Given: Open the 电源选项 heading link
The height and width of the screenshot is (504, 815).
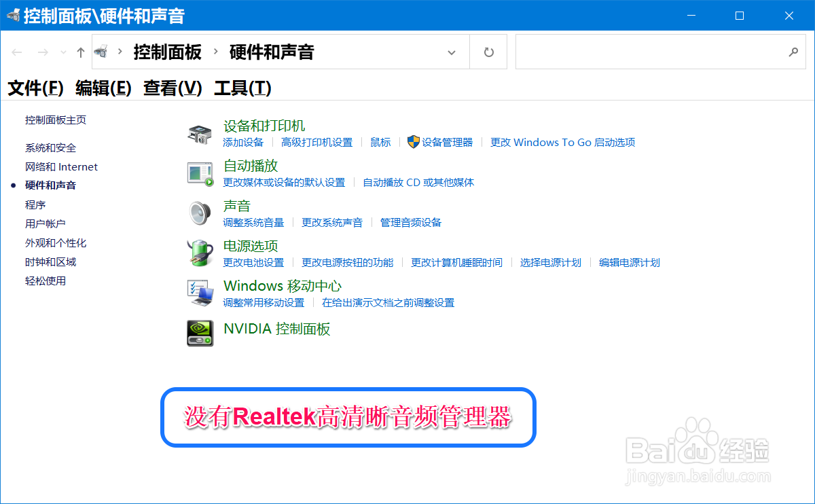Looking at the screenshot, I should [x=251, y=246].
